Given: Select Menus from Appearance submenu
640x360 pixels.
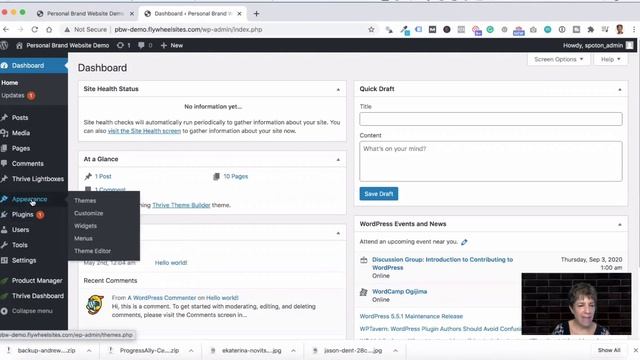Looking at the screenshot, I should tap(83, 238).
